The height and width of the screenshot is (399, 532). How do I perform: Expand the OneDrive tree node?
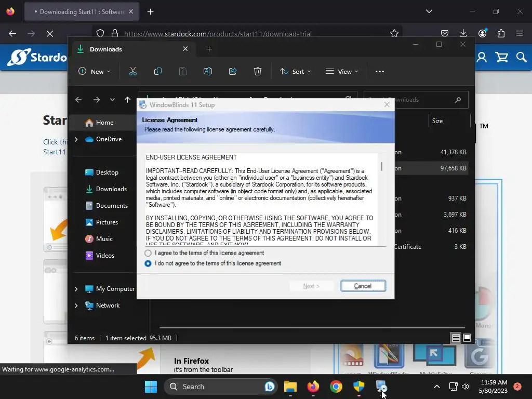pos(76,139)
